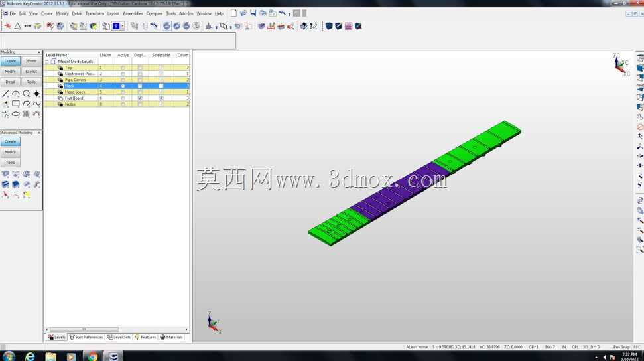Click Modify button under Advanced Modeling
The height and width of the screenshot is (361, 644).
(x=10, y=152)
